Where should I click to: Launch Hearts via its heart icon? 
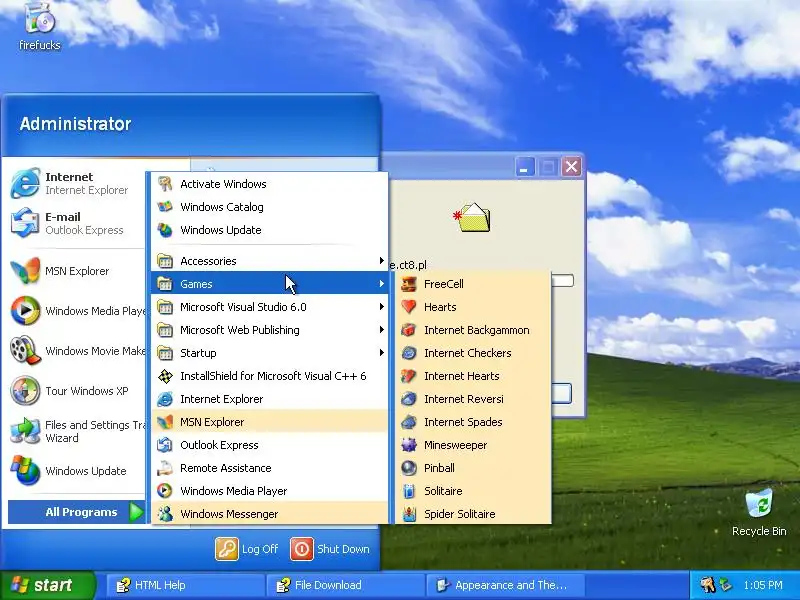pyautogui.click(x=409, y=307)
